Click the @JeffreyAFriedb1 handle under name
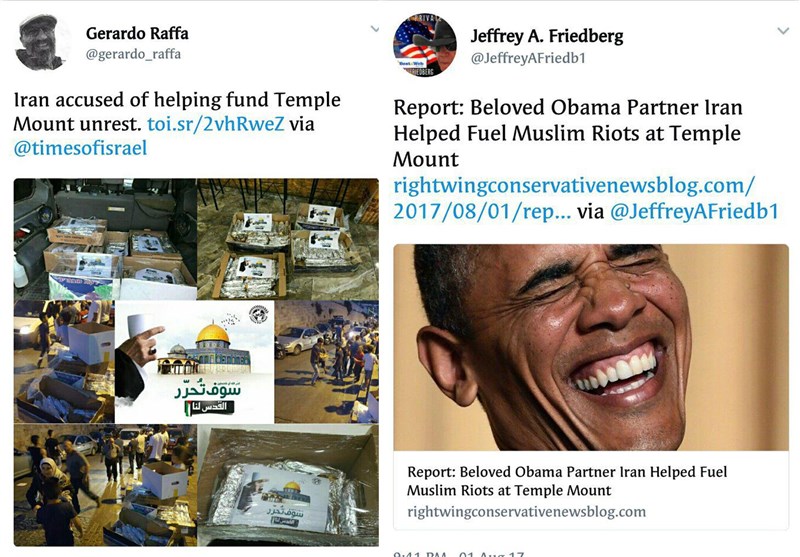The height and width of the screenshot is (557, 800). click(x=528, y=58)
